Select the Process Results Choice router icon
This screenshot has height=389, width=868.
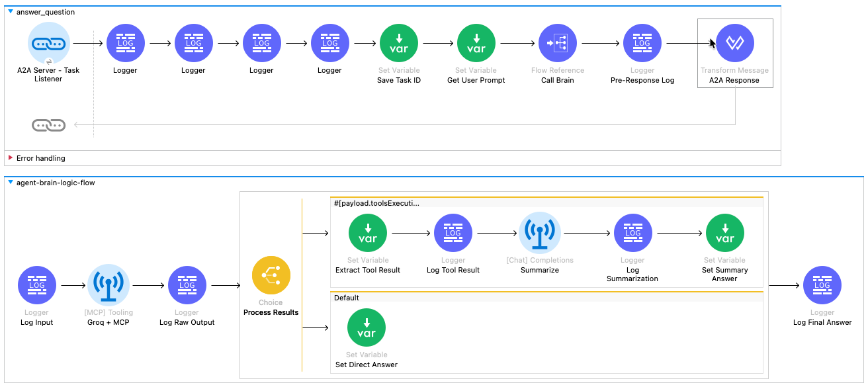click(x=271, y=273)
